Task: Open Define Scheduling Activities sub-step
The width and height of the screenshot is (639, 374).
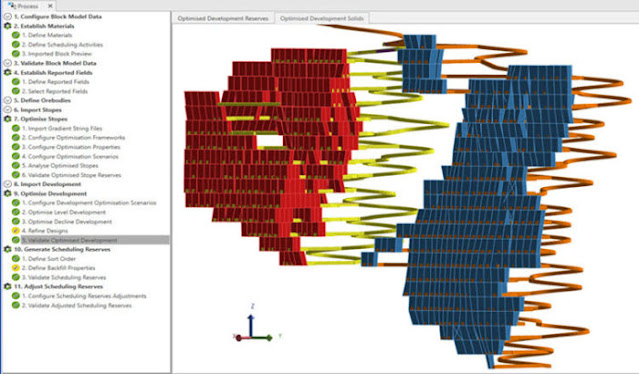Action: tap(62, 44)
